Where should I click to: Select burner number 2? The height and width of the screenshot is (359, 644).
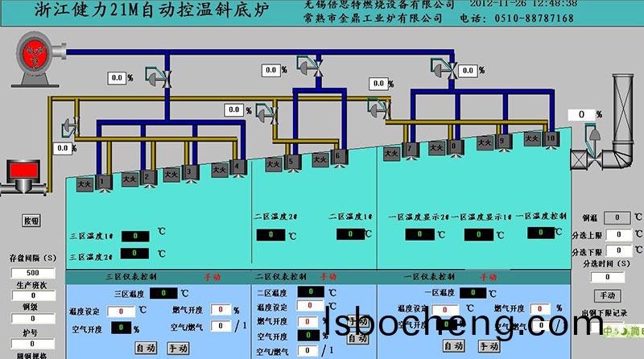(148, 178)
